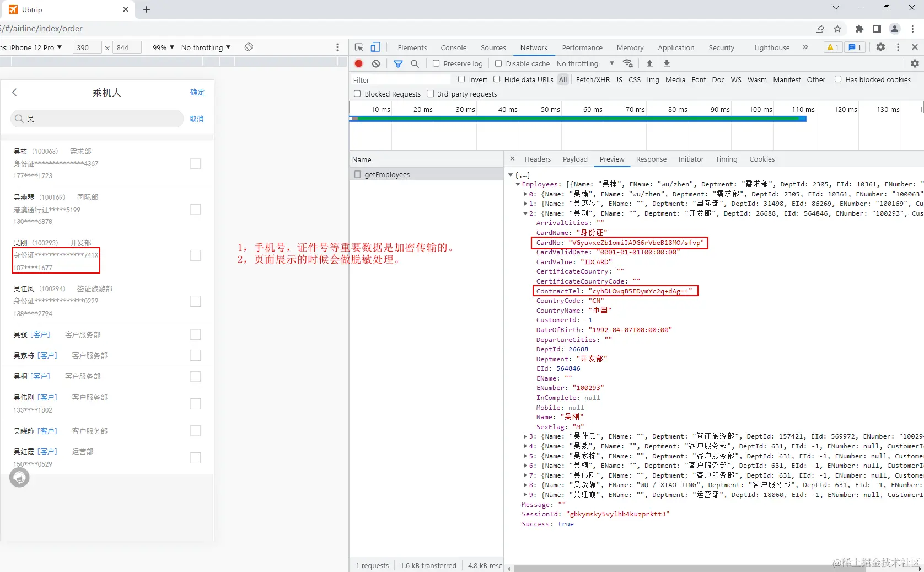Close the request details pane
This screenshot has width=924, height=572.
coord(512,159)
